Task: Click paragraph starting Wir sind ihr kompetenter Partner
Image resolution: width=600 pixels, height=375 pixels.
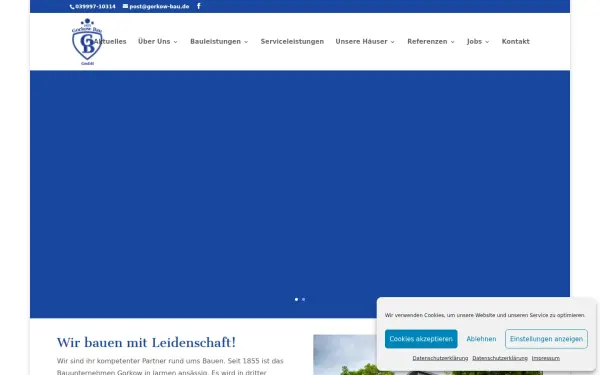Action: tap(170, 366)
